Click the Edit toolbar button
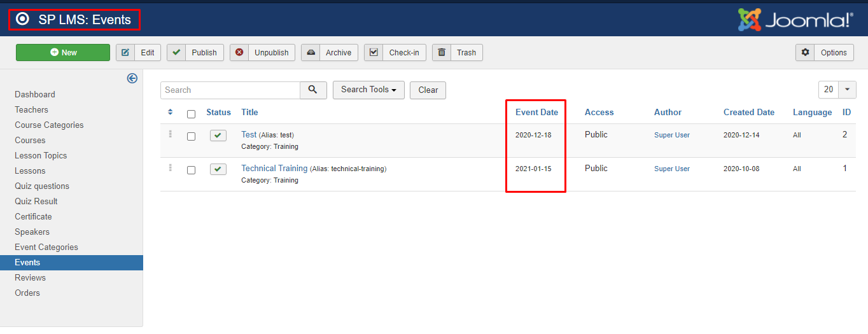The width and height of the screenshot is (868, 334). (138, 53)
